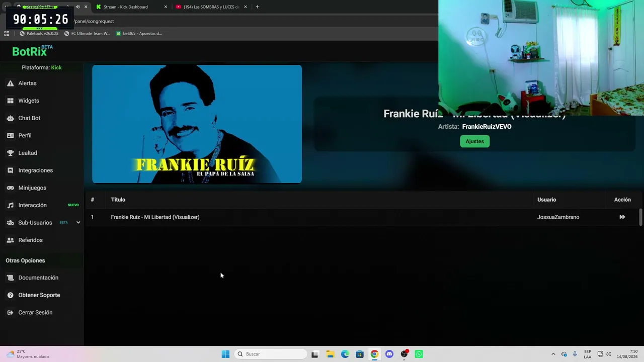Click the Chrome taskbar icon
644x362 pixels.
coord(374,354)
